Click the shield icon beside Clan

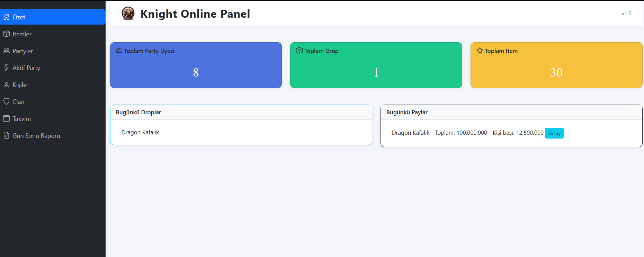(6, 101)
